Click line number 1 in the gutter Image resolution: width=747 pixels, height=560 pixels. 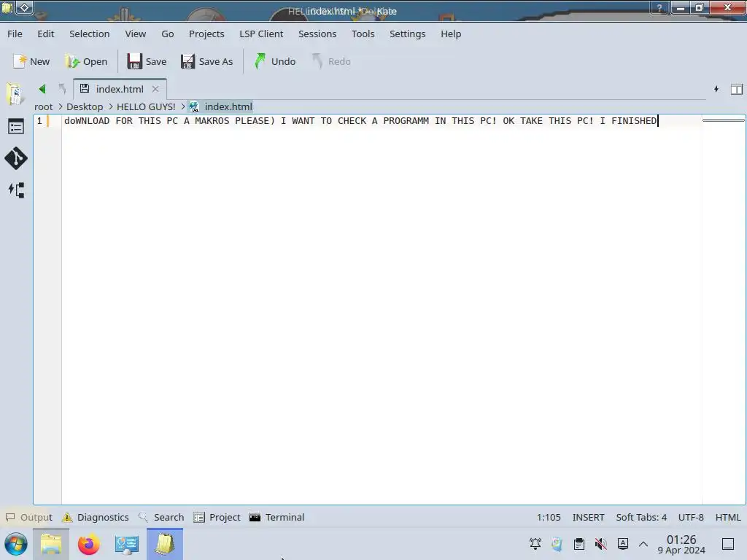click(39, 121)
